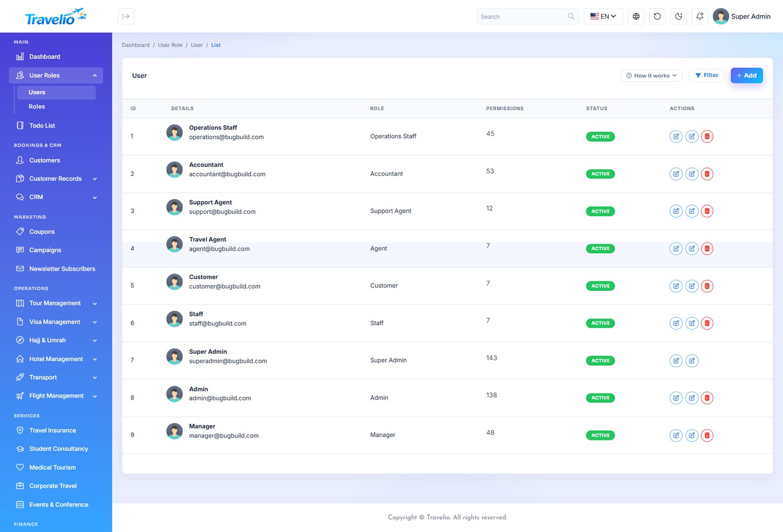Click the Filter button

click(707, 75)
